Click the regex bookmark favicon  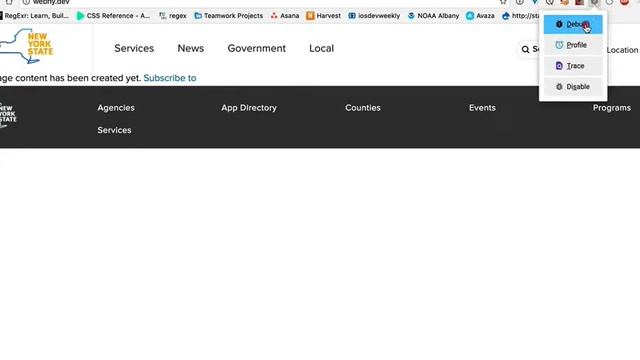click(163, 16)
